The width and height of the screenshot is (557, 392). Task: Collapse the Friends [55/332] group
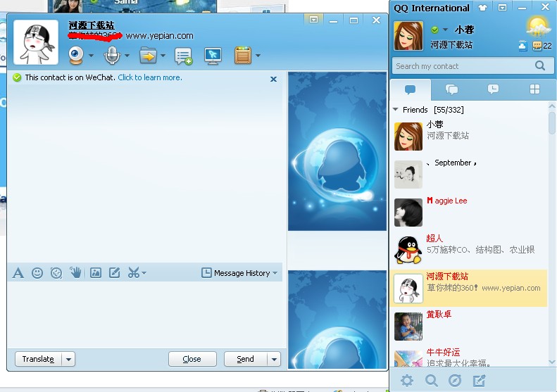(x=395, y=110)
